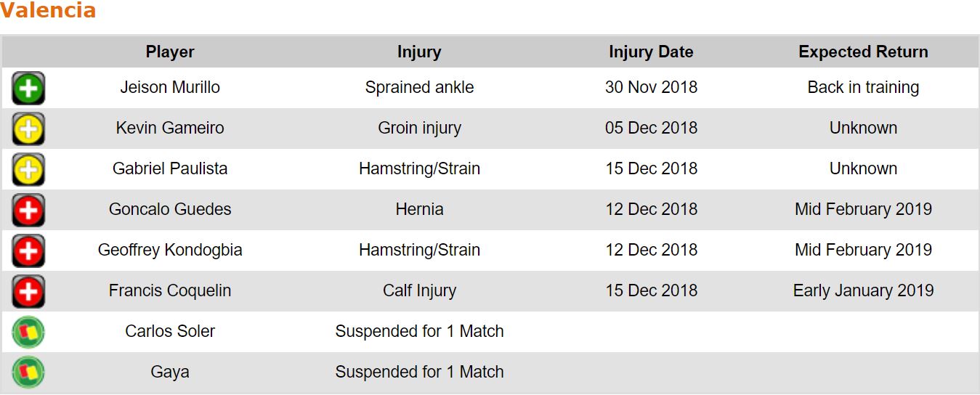The height and width of the screenshot is (395, 980).
Task: Click on Goncalo Guedes' name
Action: (x=170, y=209)
